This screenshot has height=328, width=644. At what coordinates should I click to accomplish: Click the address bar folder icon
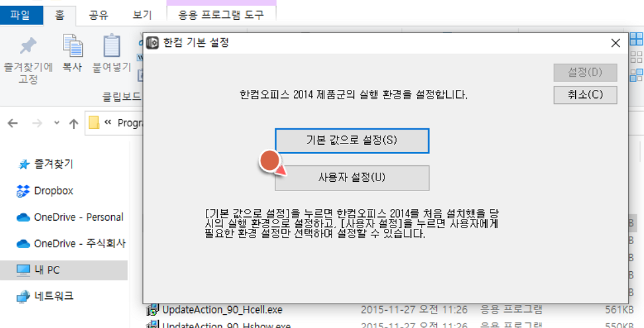(93, 122)
